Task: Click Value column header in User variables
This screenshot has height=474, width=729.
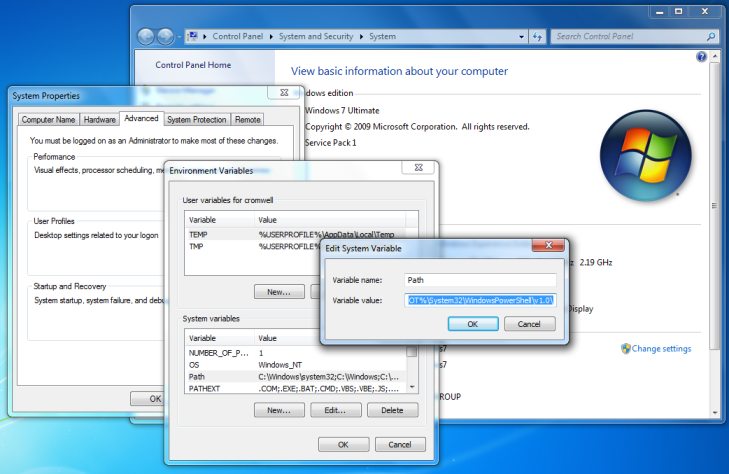Action: click(x=330, y=220)
